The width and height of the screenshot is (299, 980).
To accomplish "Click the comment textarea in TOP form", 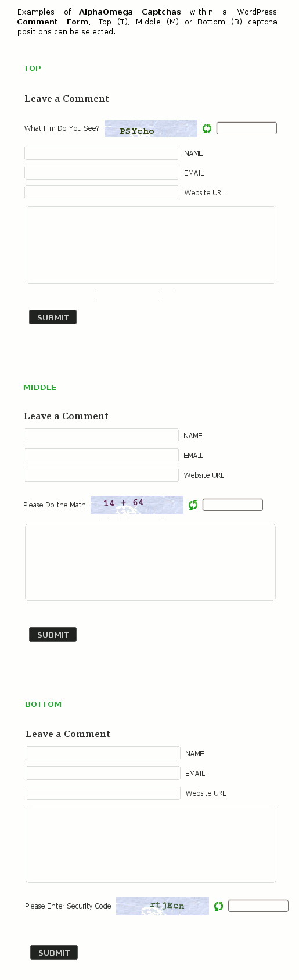I will pos(151,245).
